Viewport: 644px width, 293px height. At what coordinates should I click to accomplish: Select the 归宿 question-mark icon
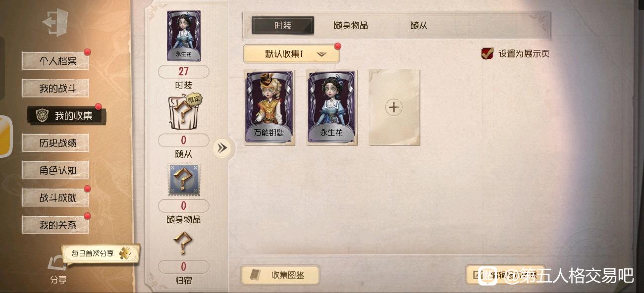pyautogui.click(x=183, y=243)
